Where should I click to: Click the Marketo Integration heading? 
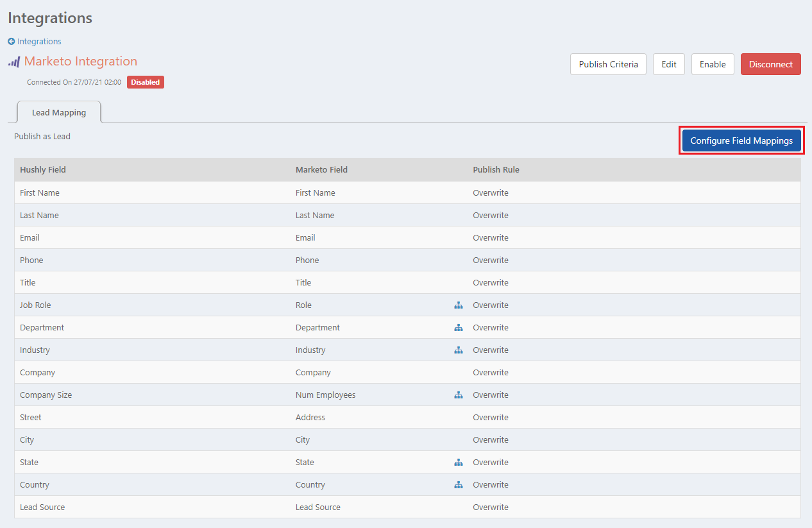coord(81,62)
